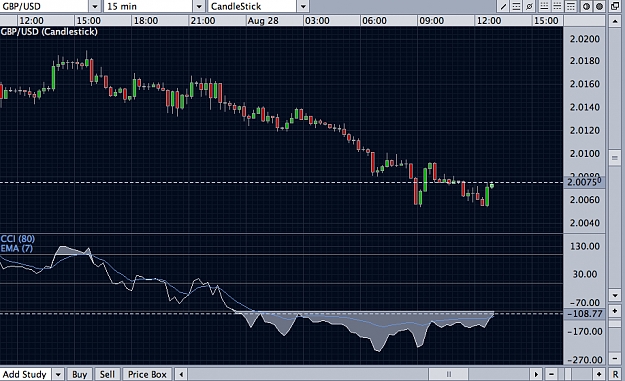This screenshot has width=625, height=381.
Task: Click the 21:00 time axis label
Action: point(203,21)
